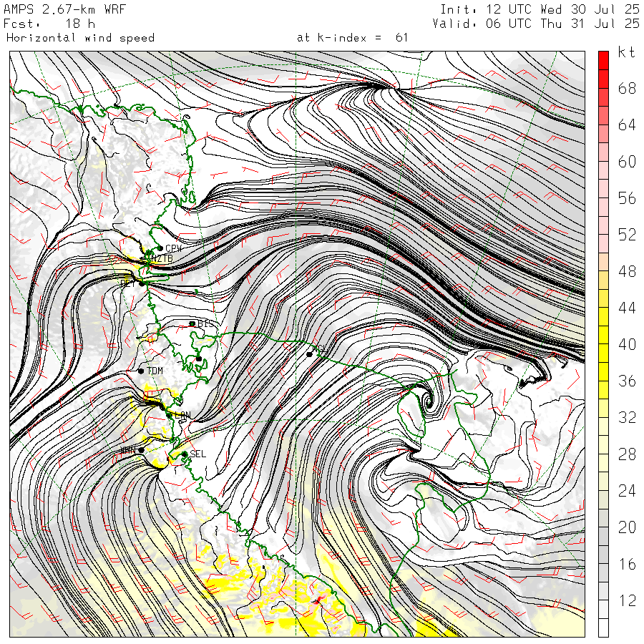
Task: Select the TDM station marker label
Action: coord(155,371)
